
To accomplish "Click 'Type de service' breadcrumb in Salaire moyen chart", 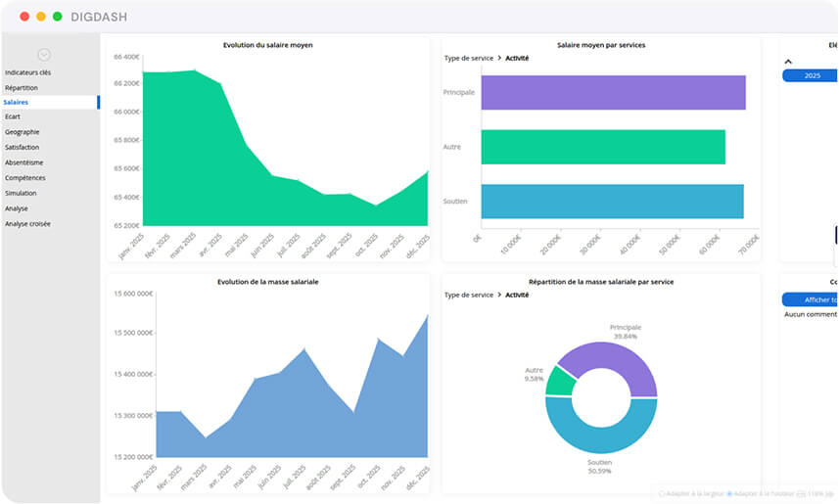I will pos(469,58).
